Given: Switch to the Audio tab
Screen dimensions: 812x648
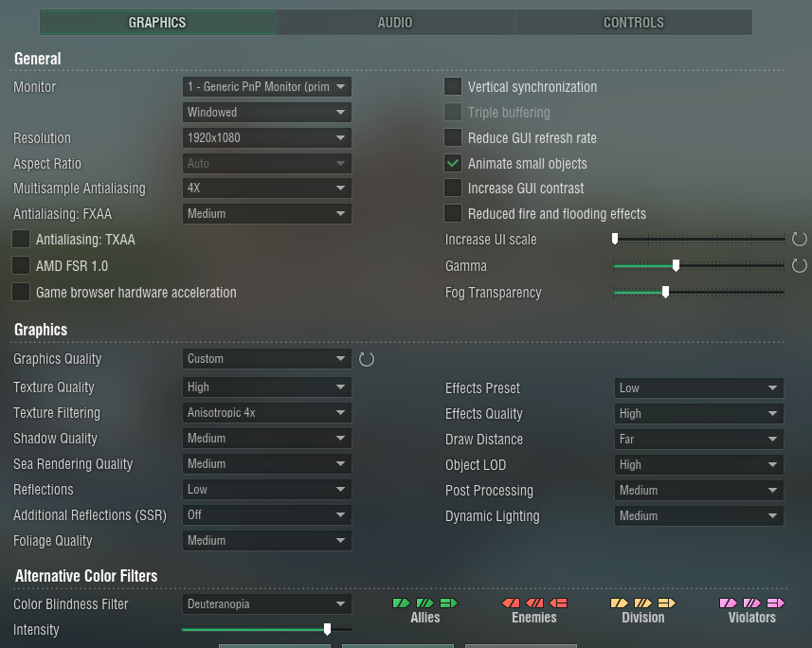Looking at the screenshot, I should pos(395,23).
